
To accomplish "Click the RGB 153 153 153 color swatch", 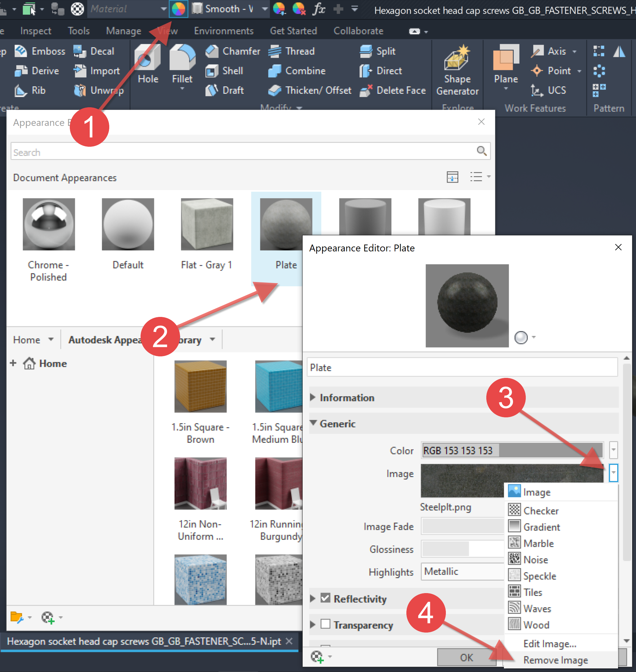I will [512, 450].
